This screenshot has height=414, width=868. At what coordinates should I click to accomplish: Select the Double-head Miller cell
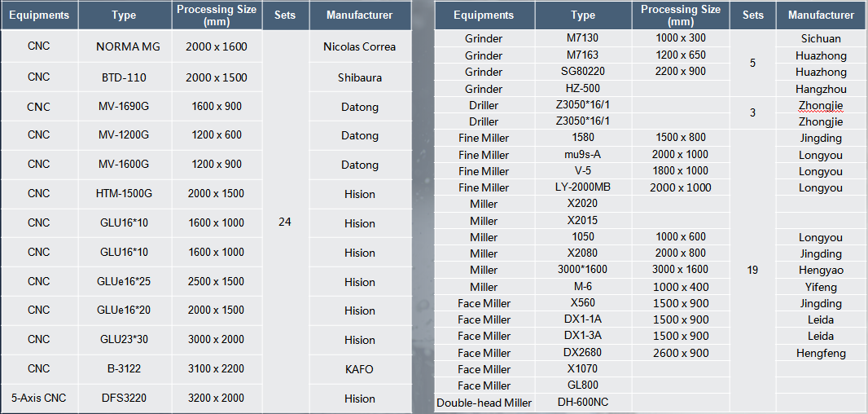click(484, 403)
